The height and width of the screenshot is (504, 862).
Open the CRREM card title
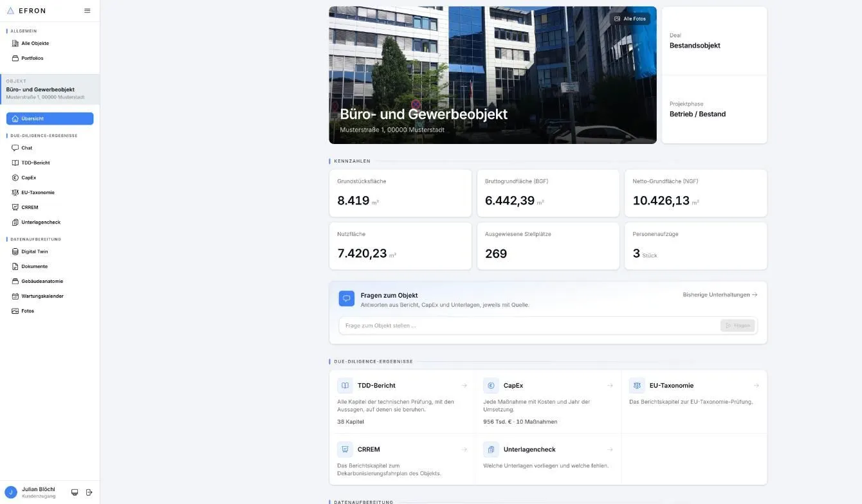coord(369,449)
